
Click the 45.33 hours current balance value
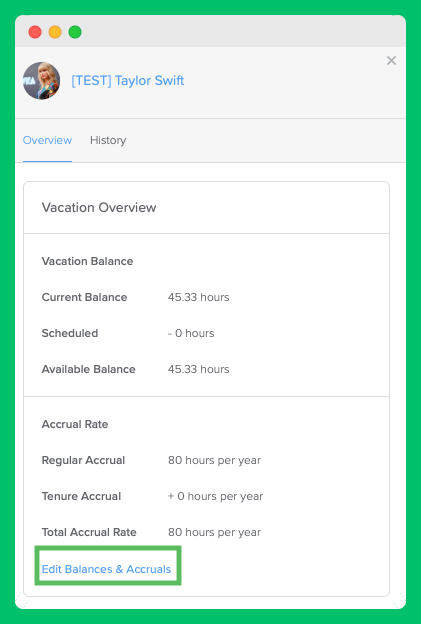pyautogui.click(x=199, y=297)
